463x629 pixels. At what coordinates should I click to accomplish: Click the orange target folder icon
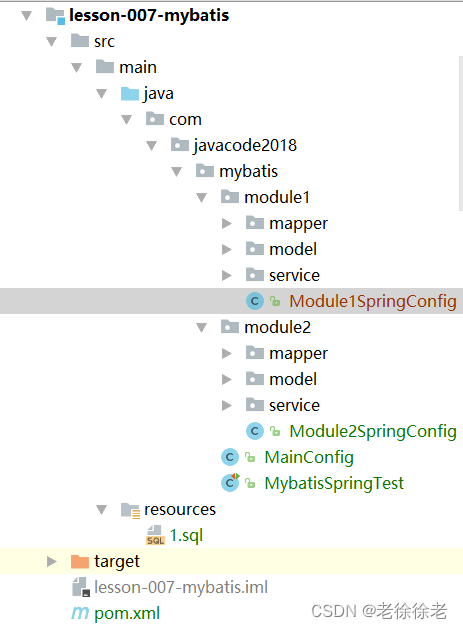tap(80, 562)
